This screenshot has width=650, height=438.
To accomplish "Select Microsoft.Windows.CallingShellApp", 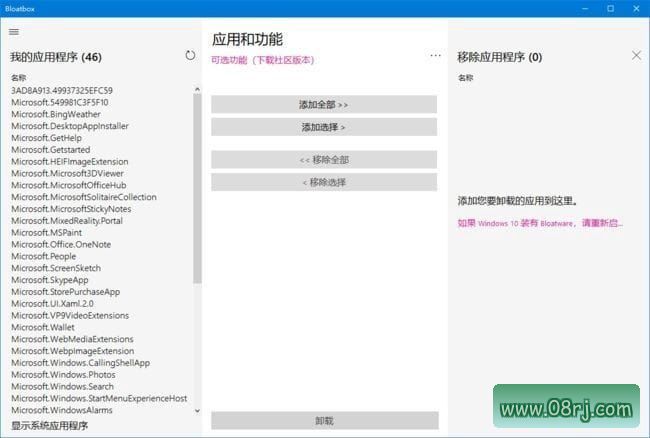I will tap(80, 363).
